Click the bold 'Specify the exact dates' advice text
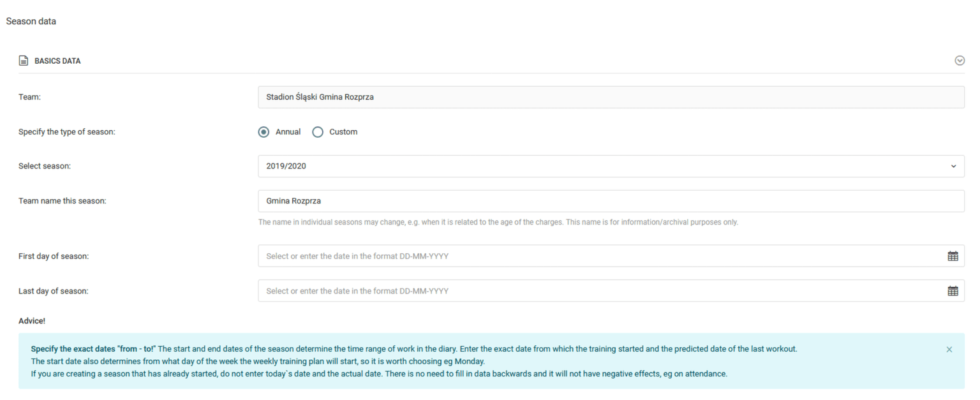980x400 pixels. pyautogui.click(x=93, y=350)
